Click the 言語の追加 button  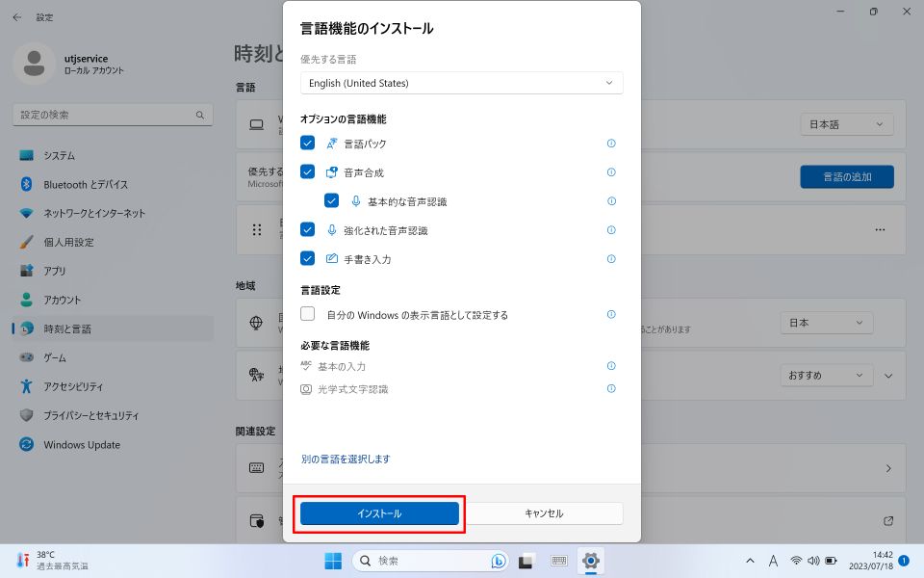847,176
